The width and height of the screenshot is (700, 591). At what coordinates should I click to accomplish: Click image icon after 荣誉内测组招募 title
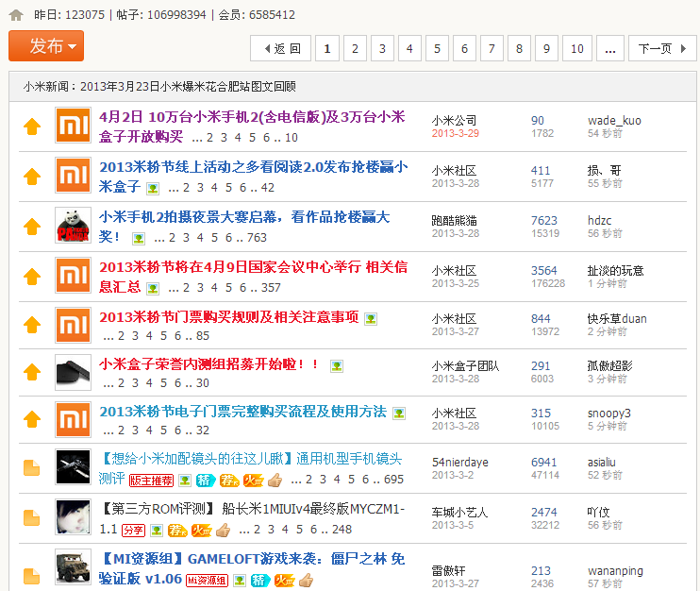(x=337, y=366)
